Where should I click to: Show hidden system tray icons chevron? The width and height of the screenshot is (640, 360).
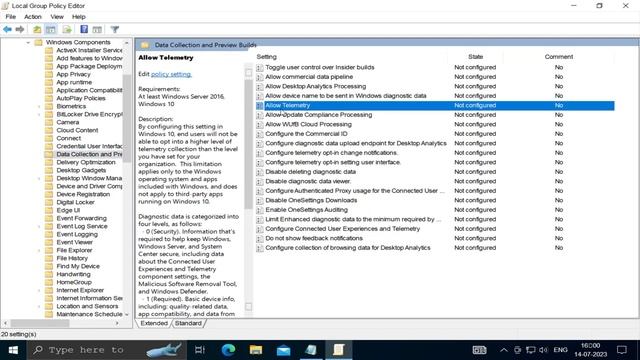pos(504,350)
